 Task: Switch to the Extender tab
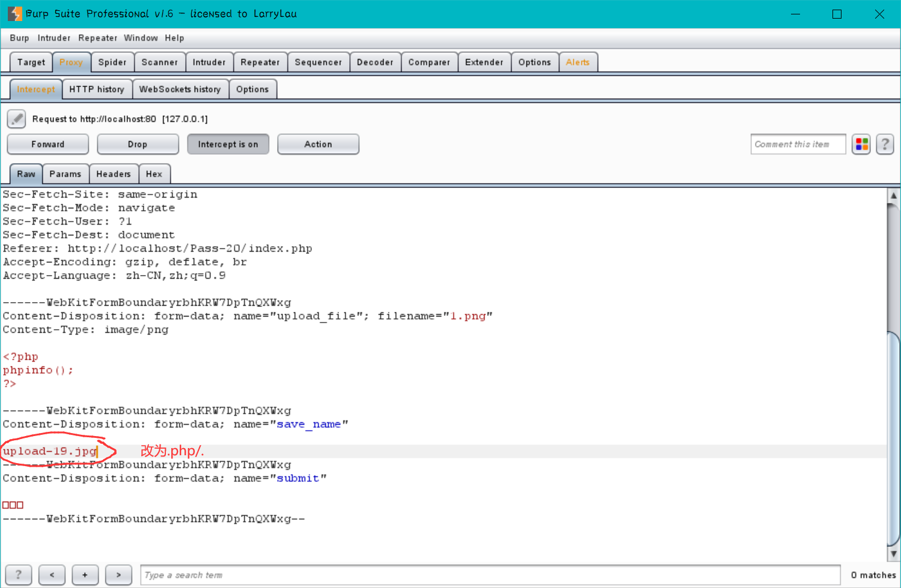(x=484, y=62)
